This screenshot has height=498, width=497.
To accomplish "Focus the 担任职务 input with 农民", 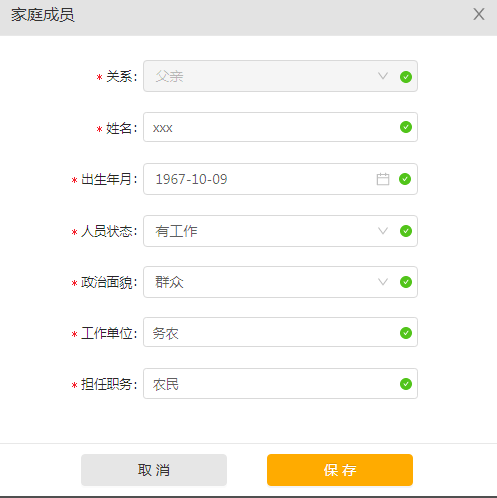I will click(x=280, y=383).
